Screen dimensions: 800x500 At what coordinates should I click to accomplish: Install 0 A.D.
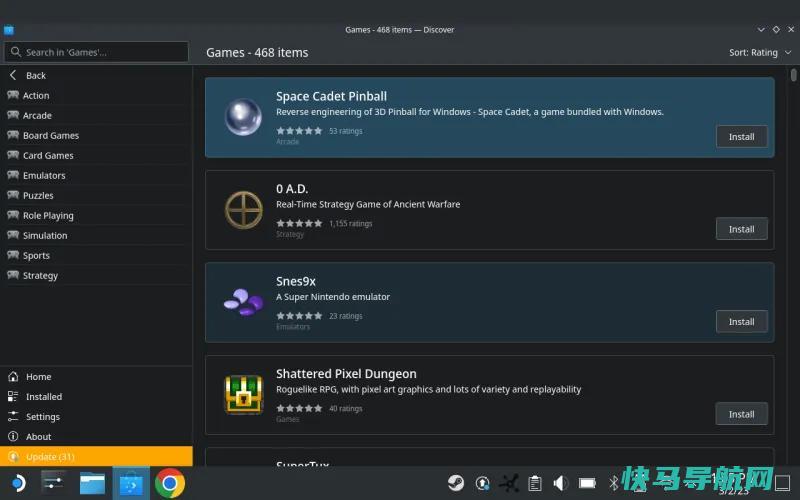pyautogui.click(x=741, y=229)
